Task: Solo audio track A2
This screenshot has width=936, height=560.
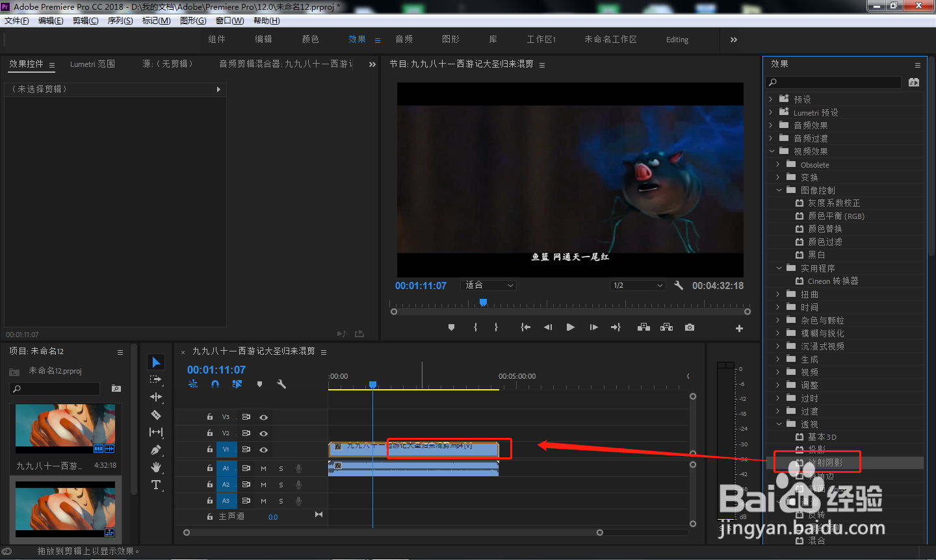Action: (281, 485)
